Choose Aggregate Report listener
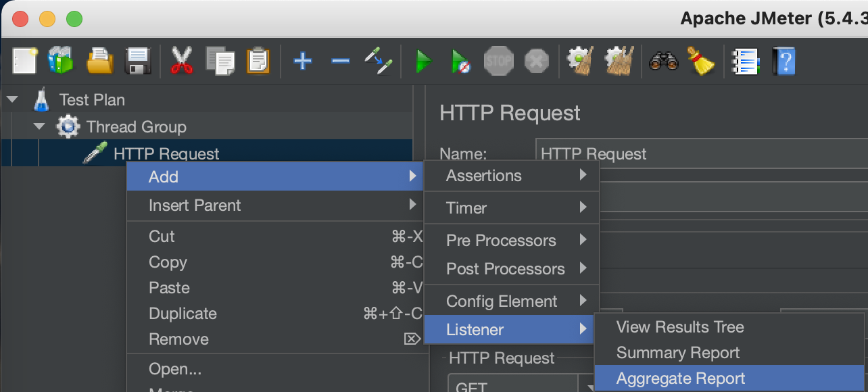The height and width of the screenshot is (392, 868). coord(729,378)
